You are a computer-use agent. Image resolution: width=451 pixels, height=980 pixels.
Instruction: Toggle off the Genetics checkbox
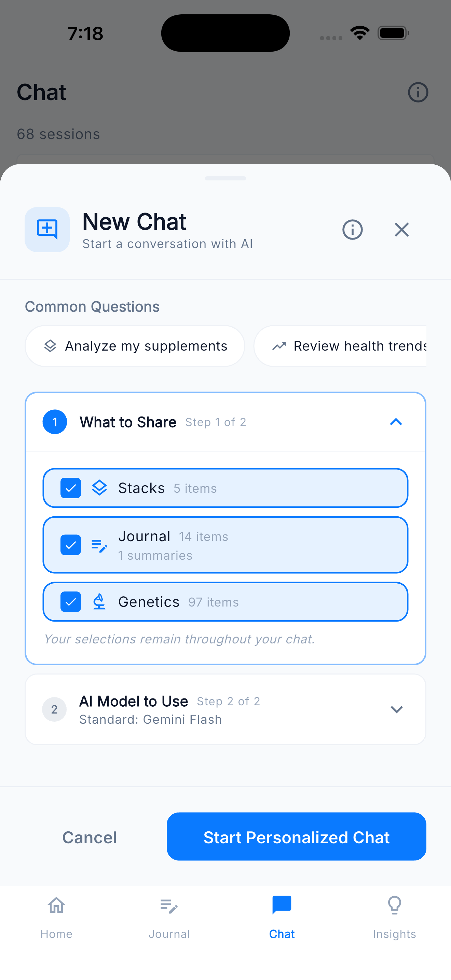tap(70, 602)
